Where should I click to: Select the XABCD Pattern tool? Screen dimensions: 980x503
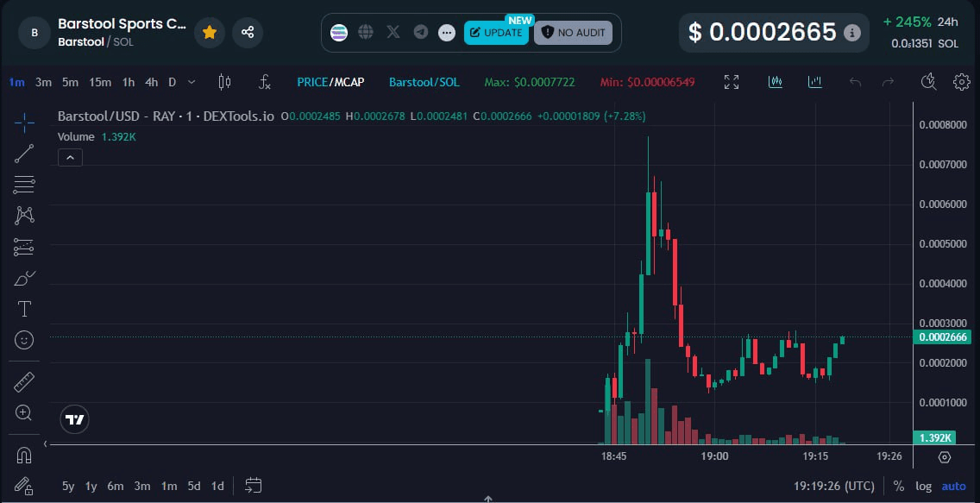pyautogui.click(x=24, y=216)
